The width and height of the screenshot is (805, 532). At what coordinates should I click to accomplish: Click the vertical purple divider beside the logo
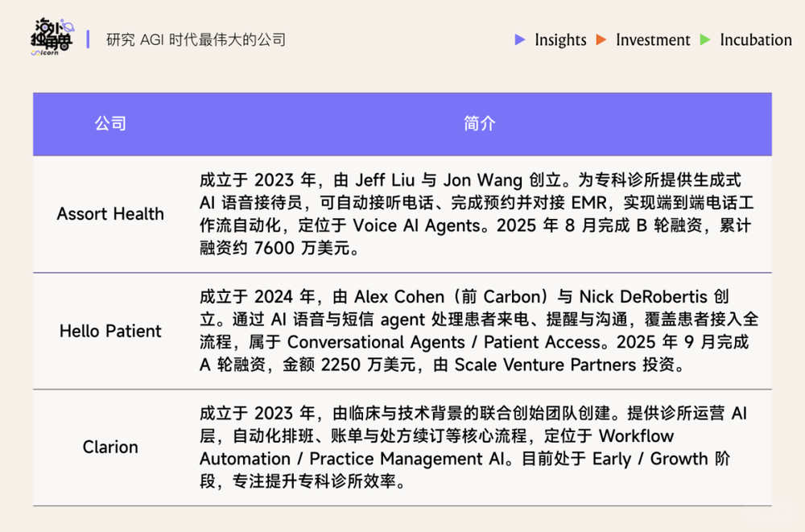click(87, 39)
